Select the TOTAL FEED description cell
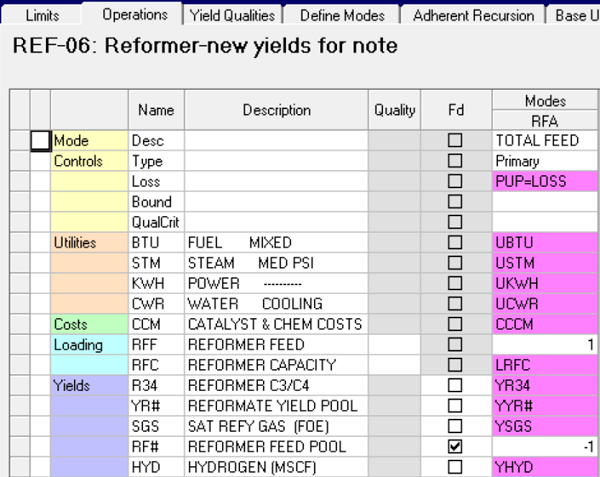The height and width of the screenshot is (477, 600). [545, 141]
